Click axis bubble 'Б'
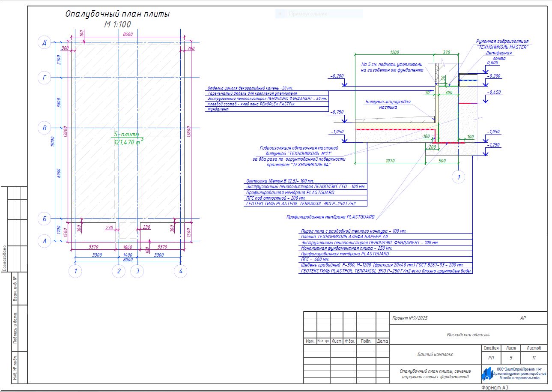This screenshot has height=392, width=552. (x=44, y=219)
